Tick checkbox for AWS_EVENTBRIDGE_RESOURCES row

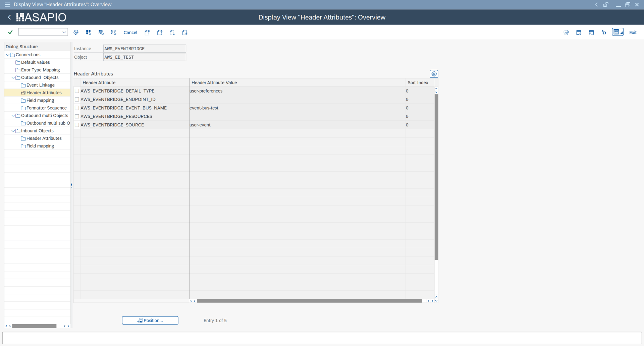(x=77, y=116)
